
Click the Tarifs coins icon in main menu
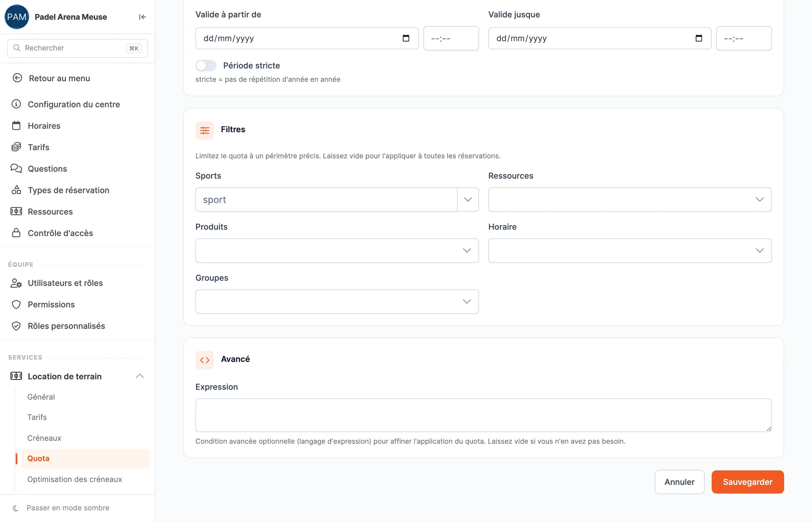click(x=16, y=147)
